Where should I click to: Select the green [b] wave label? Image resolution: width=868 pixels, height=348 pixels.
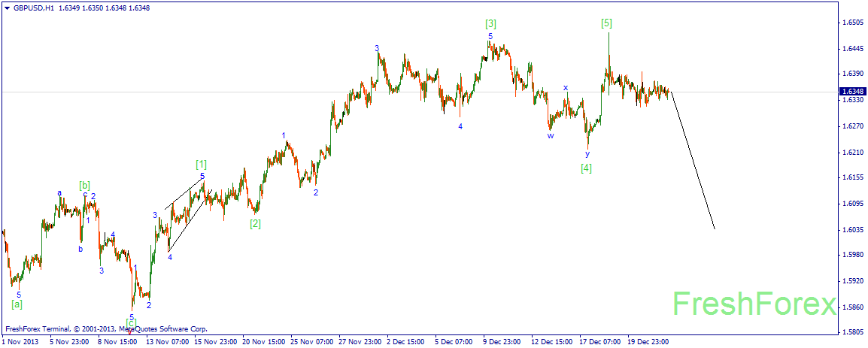85,186
